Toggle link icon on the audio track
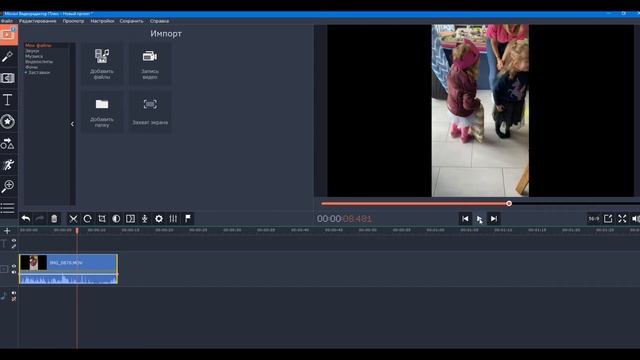The height and width of the screenshot is (360, 640). point(14,299)
